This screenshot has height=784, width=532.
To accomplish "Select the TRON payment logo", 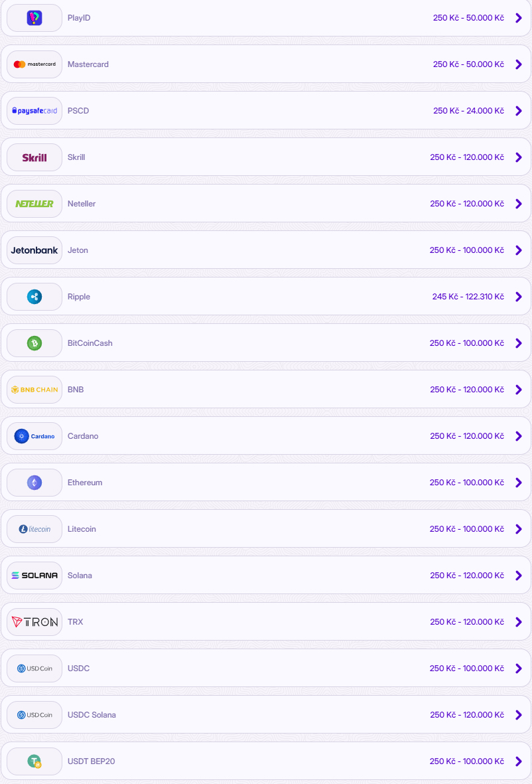I will click(34, 622).
